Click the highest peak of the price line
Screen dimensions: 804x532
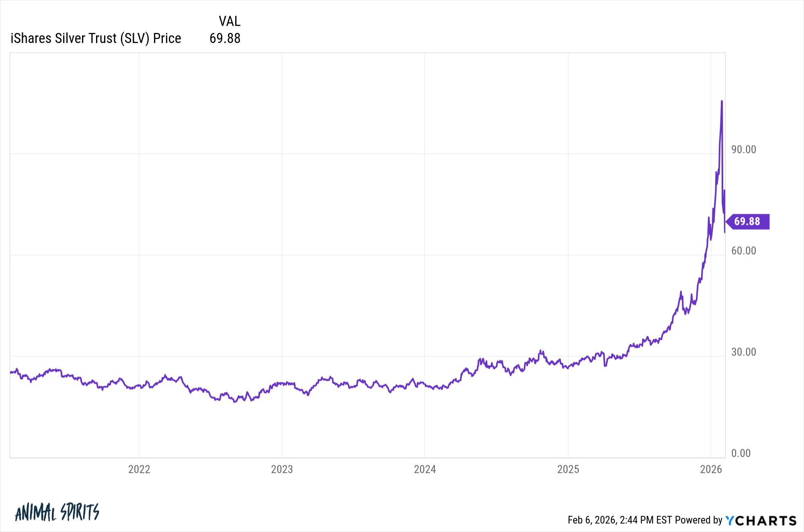[x=722, y=101]
